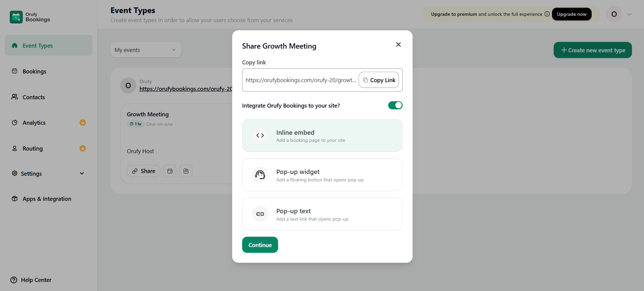
Task: Click the Routing premium crown badge
Action: click(83, 149)
